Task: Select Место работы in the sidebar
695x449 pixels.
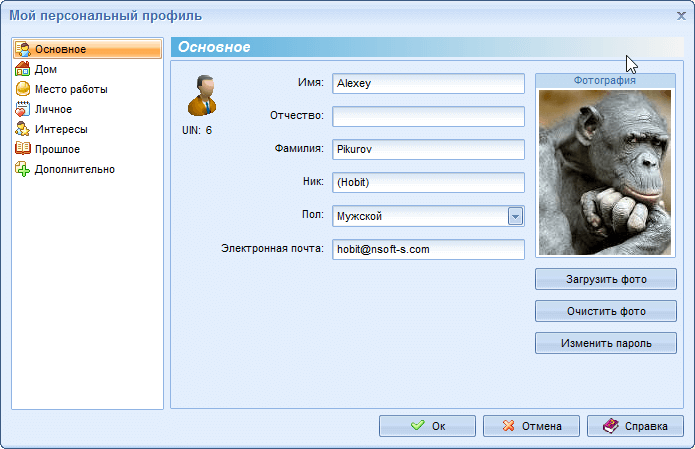Action: (71, 89)
